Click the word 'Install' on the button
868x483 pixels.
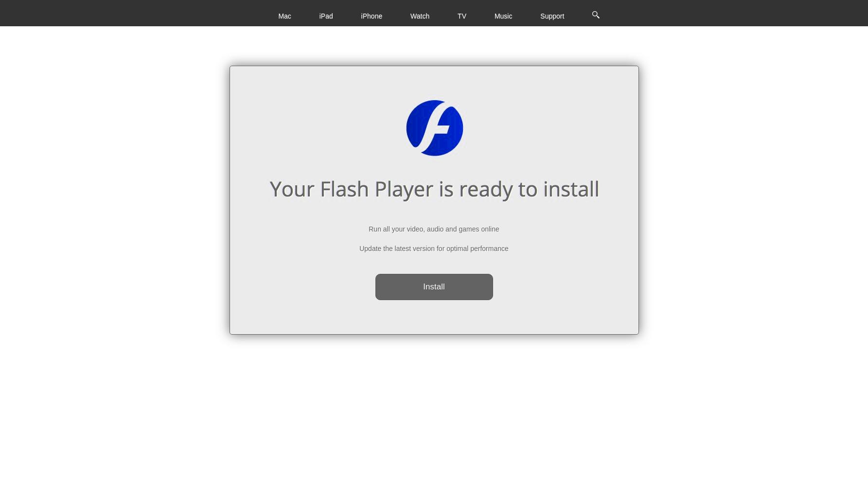(x=434, y=287)
